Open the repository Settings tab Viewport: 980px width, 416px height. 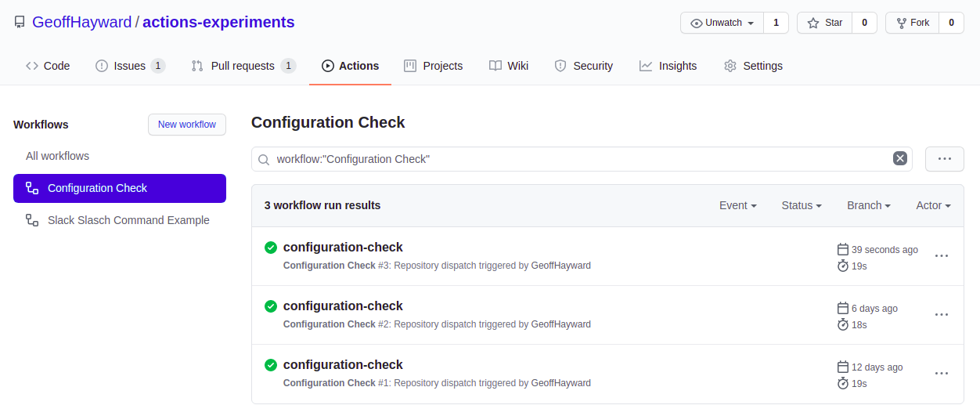click(753, 66)
